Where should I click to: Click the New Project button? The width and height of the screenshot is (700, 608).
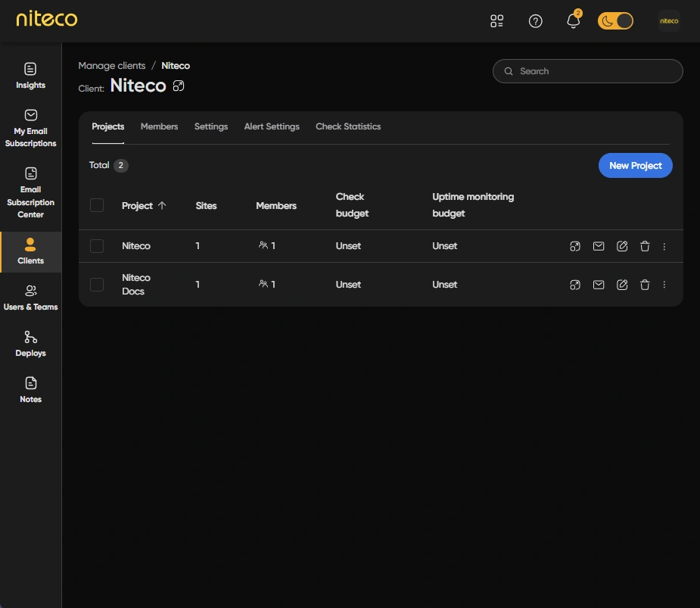click(x=635, y=166)
